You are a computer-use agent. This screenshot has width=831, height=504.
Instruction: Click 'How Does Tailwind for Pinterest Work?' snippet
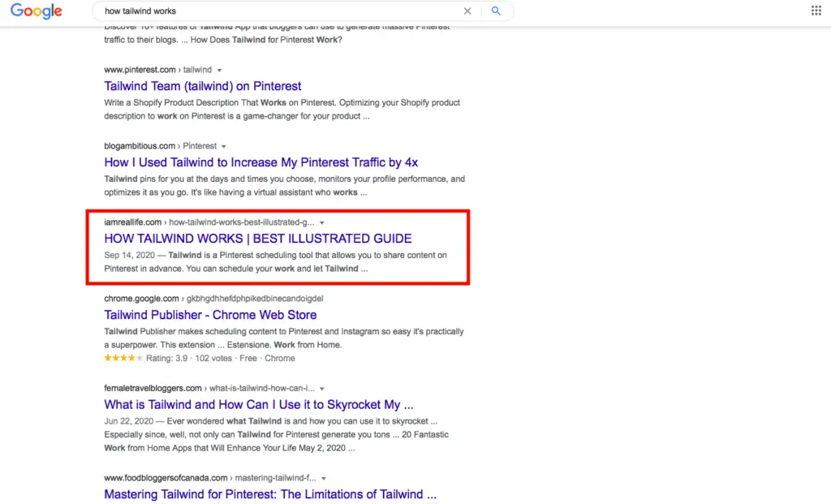[266, 40]
